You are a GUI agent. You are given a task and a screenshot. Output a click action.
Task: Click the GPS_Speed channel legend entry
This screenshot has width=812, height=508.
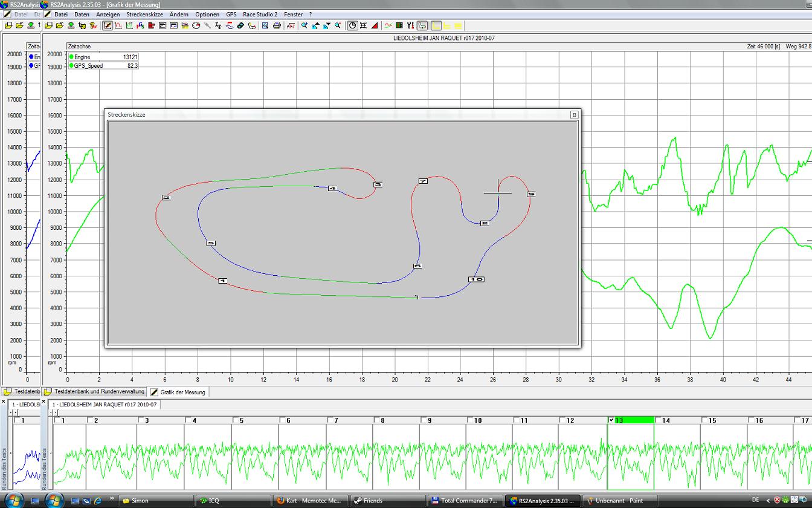[x=103, y=65]
